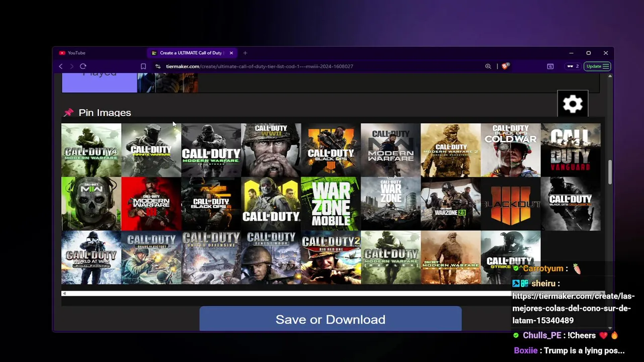Select the green MWII skull image
The width and height of the screenshot is (644, 362).
point(91,204)
